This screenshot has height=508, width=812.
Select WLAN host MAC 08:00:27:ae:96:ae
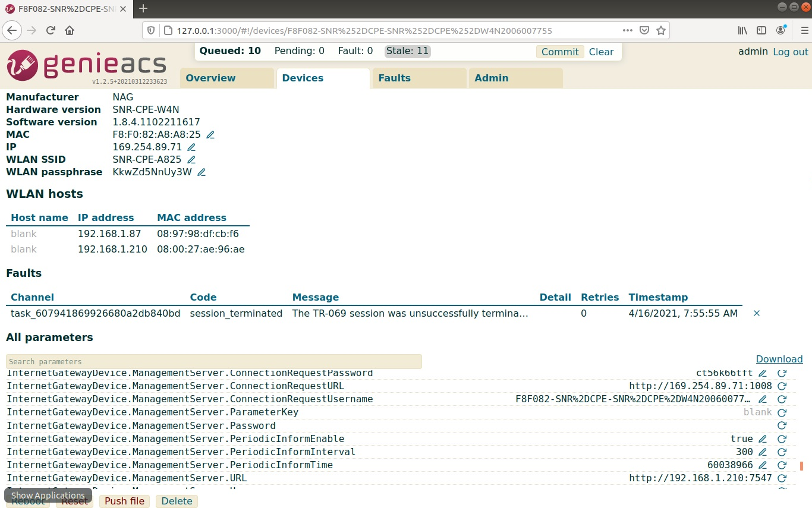pos(201,250)
